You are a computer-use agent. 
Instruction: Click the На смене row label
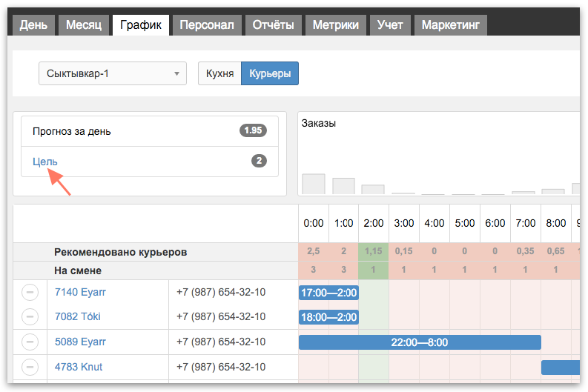(x=78, y=270)
